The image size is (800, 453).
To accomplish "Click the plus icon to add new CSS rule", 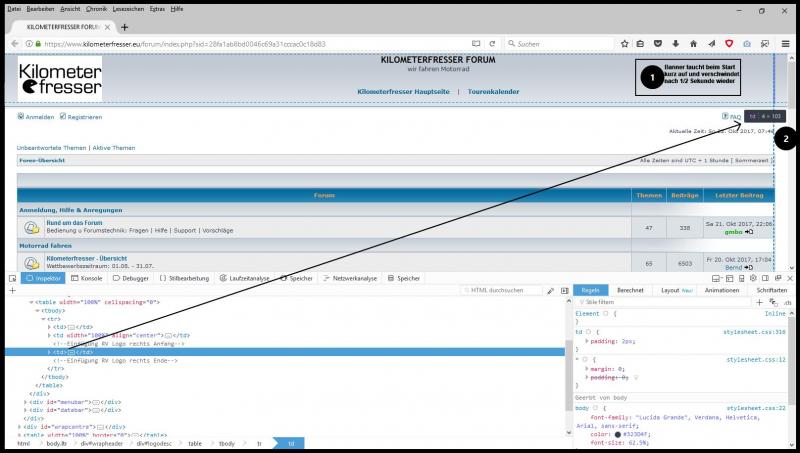I will pos(759,301).
